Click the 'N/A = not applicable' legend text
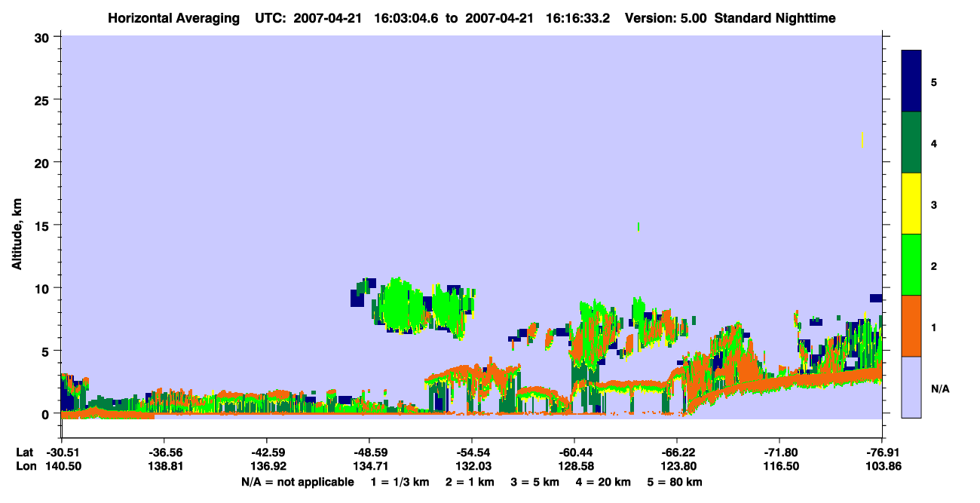980x503 pixels. pos(297,482)
